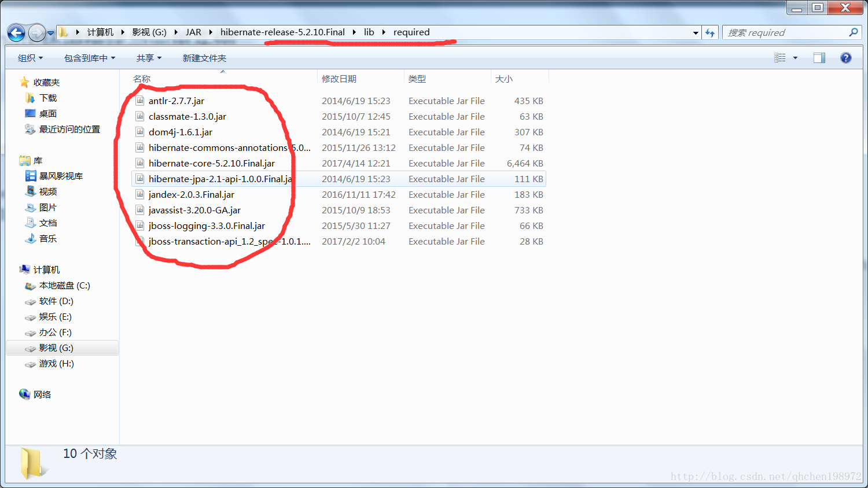Sort by the 大小 column header
Screen dimensions: 868x488
[x=520, y=79]
